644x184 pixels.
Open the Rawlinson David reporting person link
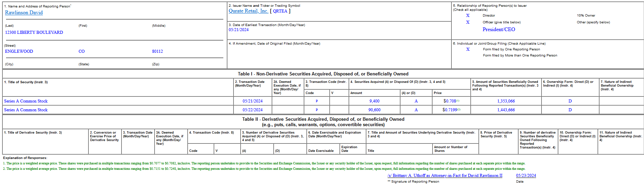pyautogui.click(x=24, y=13)
